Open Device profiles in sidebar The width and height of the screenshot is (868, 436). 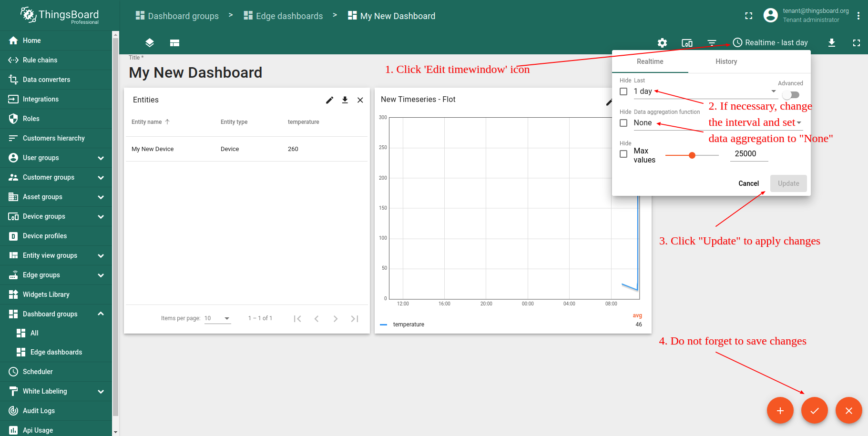tap(56, 236)
